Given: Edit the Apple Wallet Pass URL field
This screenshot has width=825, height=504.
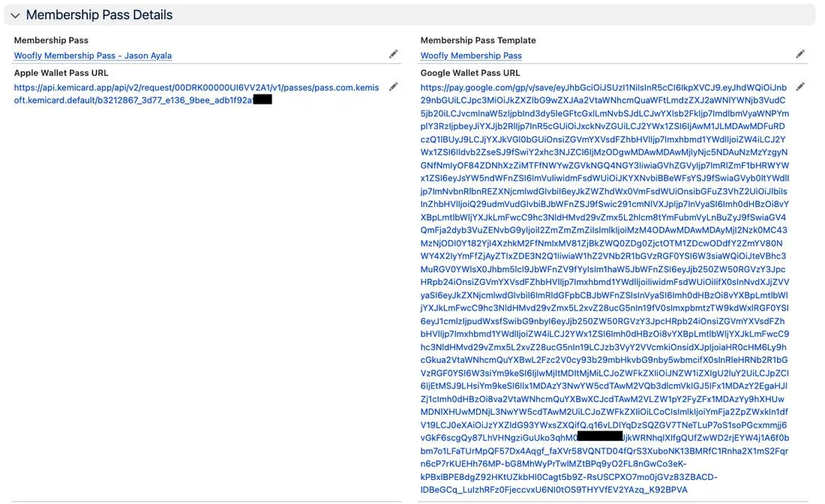Looking at the screenshot, I should pyautogui.click(x=393, y=87).
